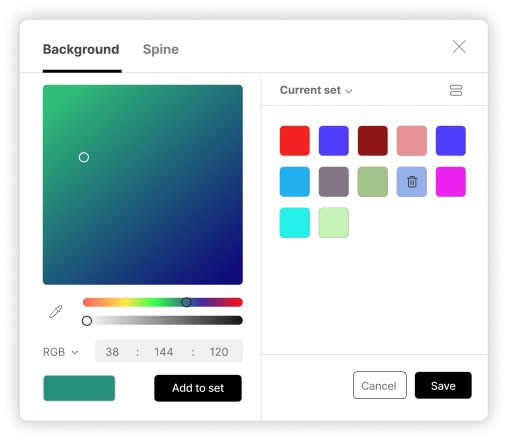Select the cyan swatch
508x441 pixels.
[295, 223]
